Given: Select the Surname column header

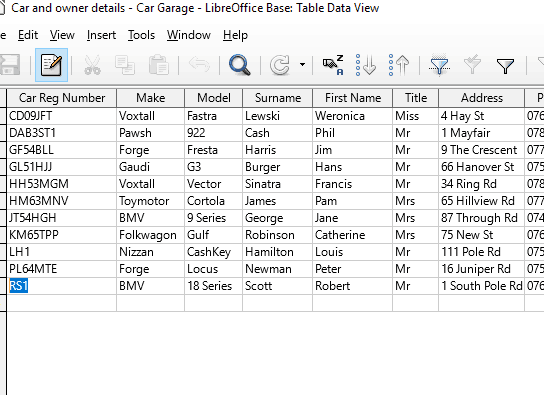Looking at the screenshot, I should click(278, 98).
